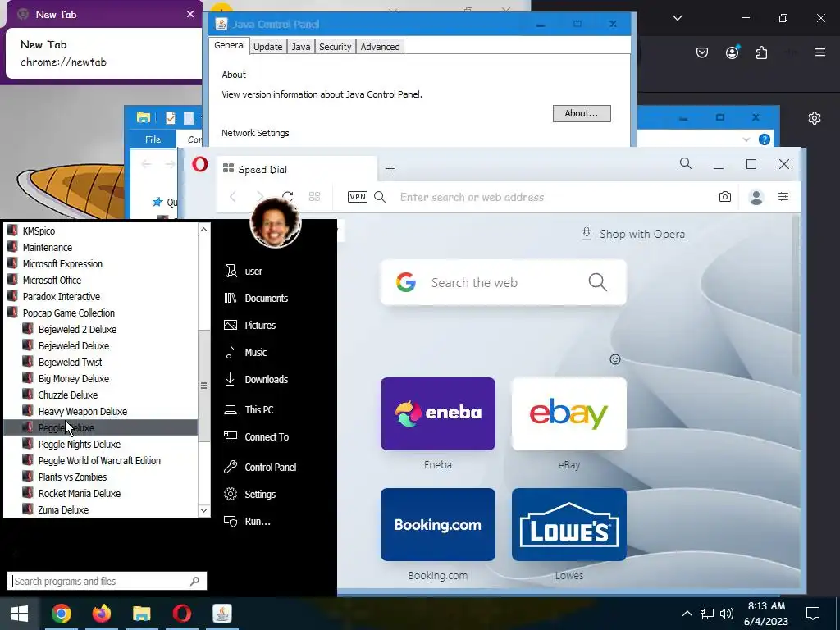840x630 pixels.
Task: Expand the Microsoft Office folder
Action: [x=52, y=280]
